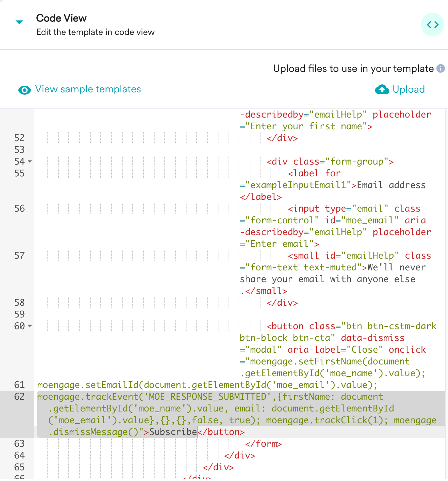Open View sample templates
Screen dimensions: 448x481
(x=87, y=89)
